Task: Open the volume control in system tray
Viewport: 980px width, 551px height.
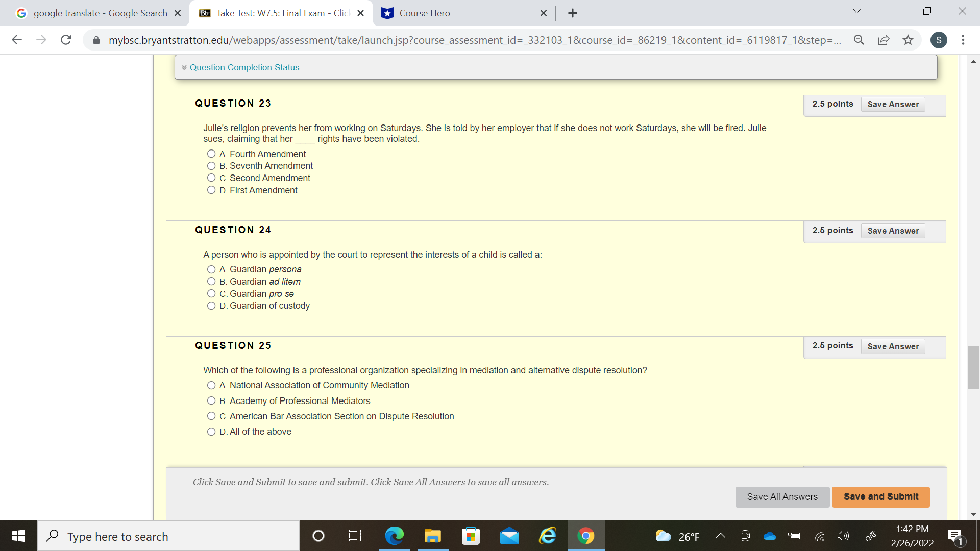Action: (x=843, y=536)
